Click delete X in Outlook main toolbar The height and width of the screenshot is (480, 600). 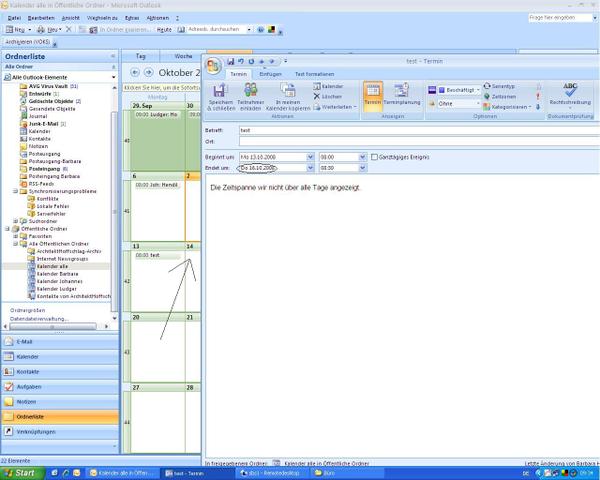(68, 29)
